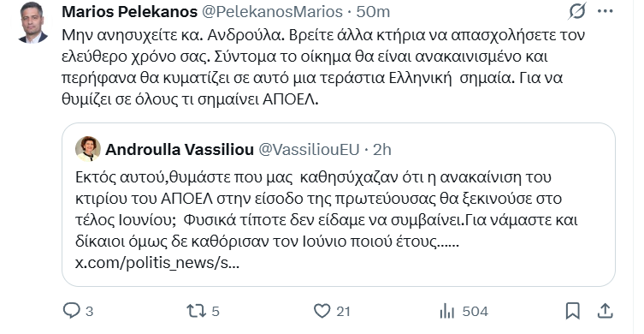Open the reply comment icon
Image resolution: width=644 pixels, height=334 pixels.
pyautogui.click(x=72, y=311)
